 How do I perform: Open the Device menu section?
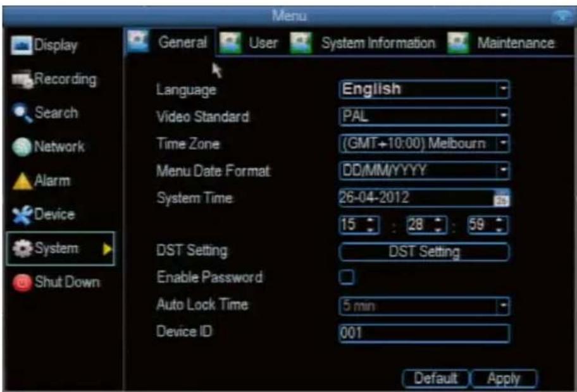coord(44,215)
